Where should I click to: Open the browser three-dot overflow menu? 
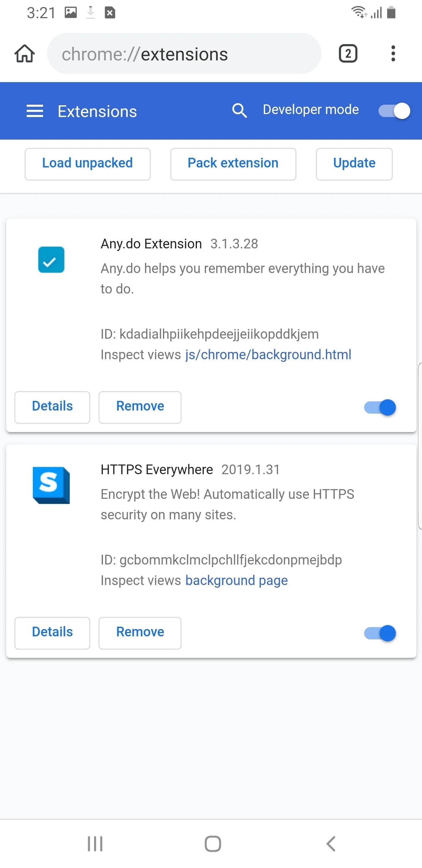click(x=393, y=54)
